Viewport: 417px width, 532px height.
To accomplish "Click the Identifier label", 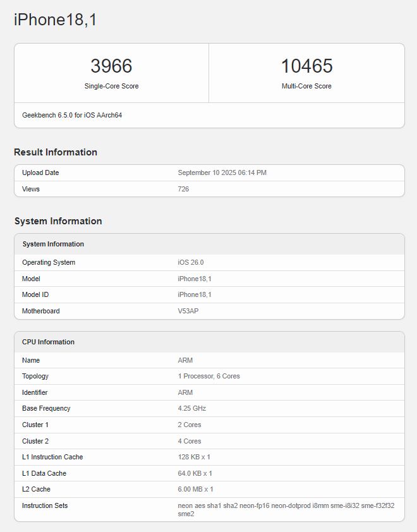I will tap(35, 392).
